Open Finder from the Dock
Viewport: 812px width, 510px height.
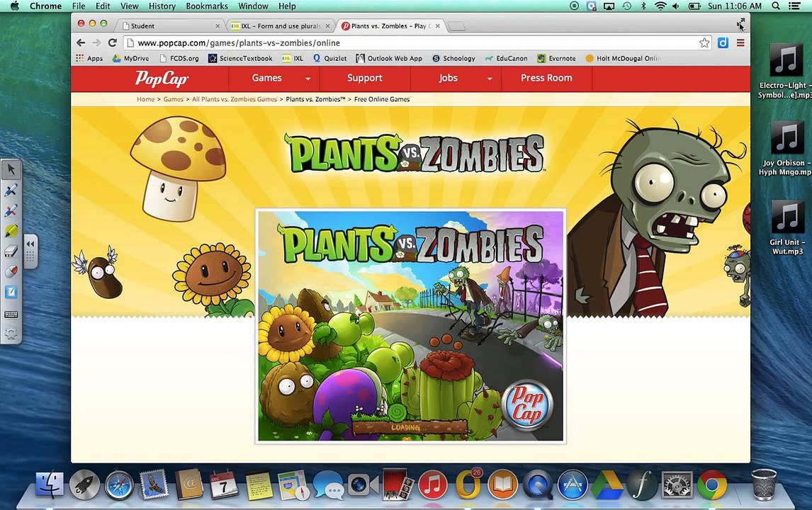coord(50,485)
